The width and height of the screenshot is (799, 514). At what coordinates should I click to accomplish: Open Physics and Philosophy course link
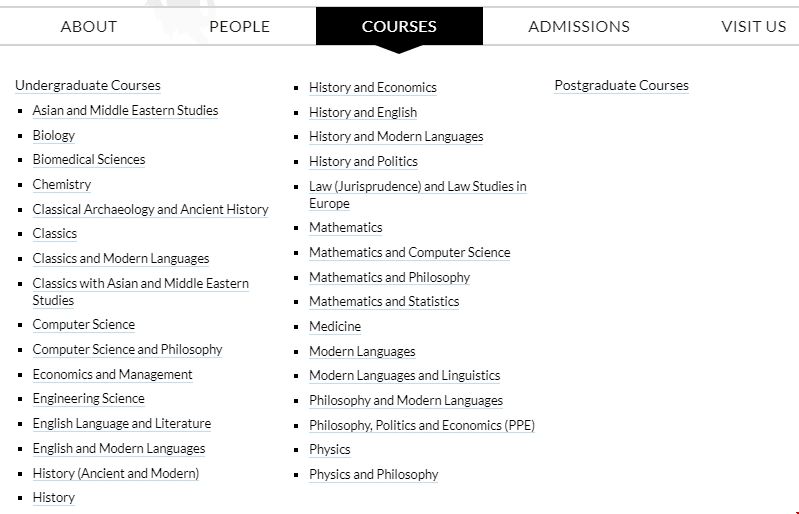373,475
